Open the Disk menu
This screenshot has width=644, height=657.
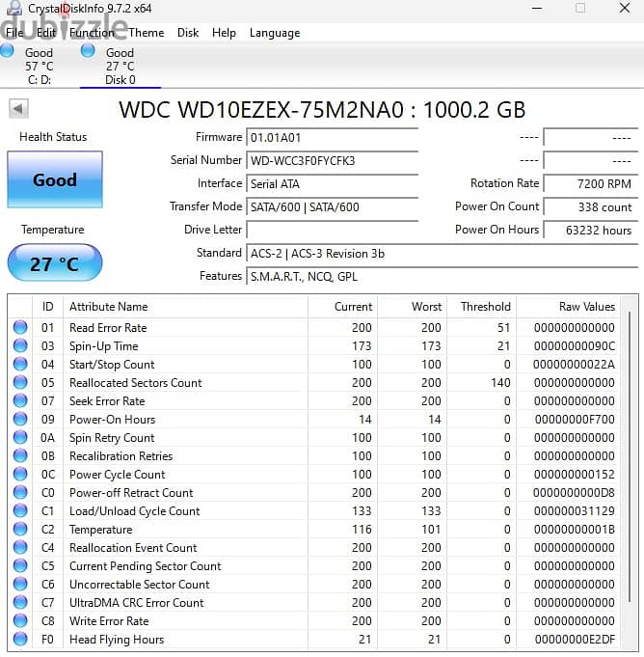(x=188, y=33)
